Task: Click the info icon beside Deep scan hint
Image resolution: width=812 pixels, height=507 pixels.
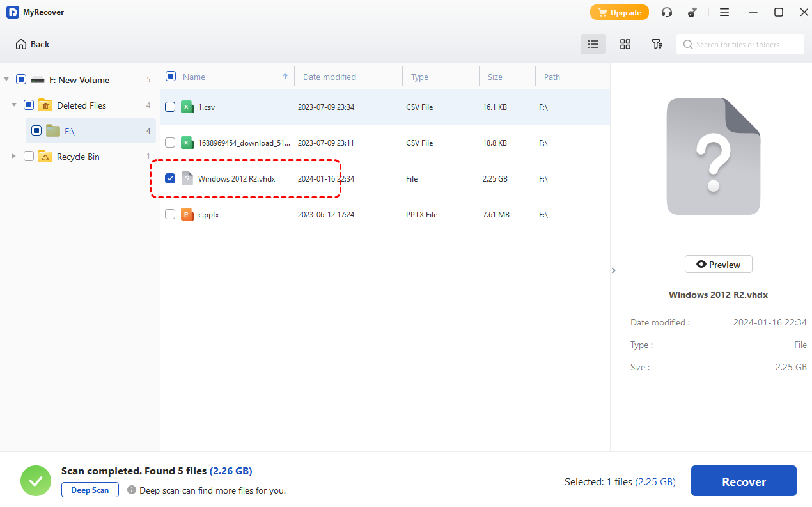Action: coord(132,490)
